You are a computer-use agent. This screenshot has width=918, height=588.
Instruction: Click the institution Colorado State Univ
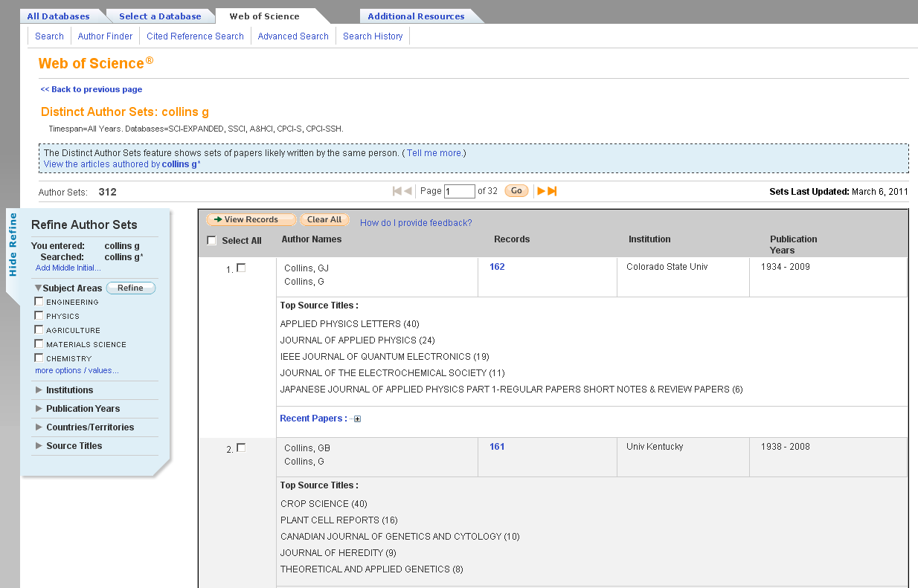click(667, 267)
